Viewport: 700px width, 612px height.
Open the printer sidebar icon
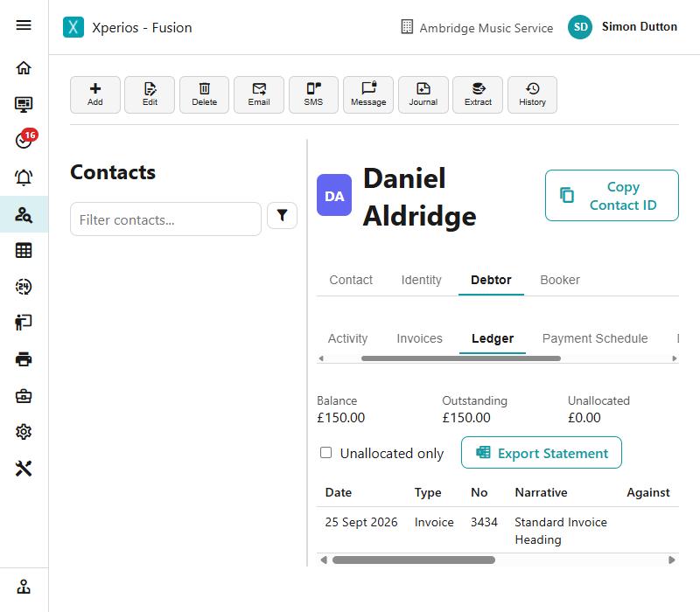(x=24, y=359)
